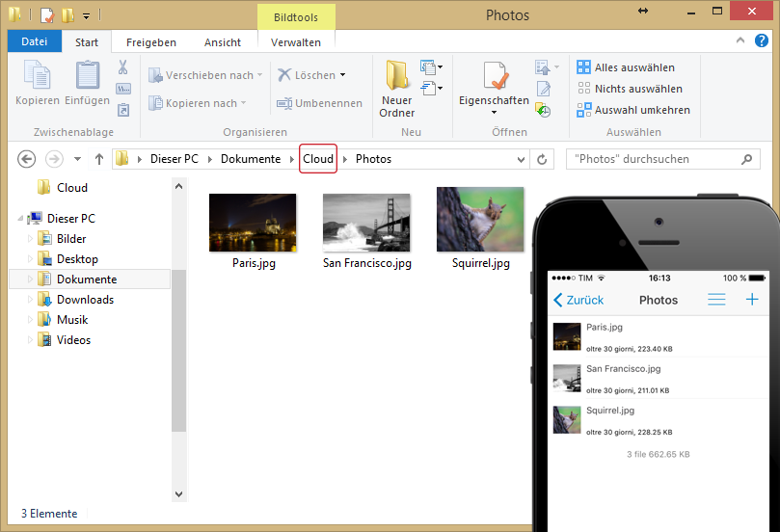Viewport: 780px width, 532px height.
Task: Click the scissors cut icon
Action: tap(122, 67)
